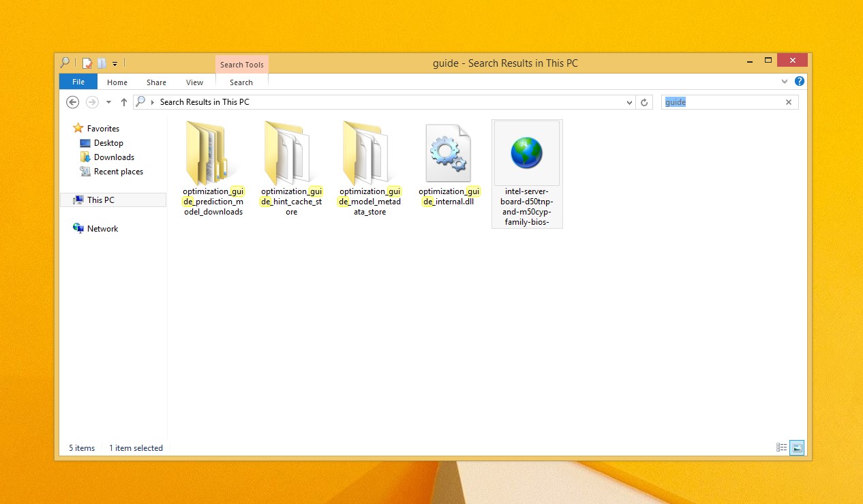863x504 pixels.
Task: Switch to details view in status bar
Action: 782,447
